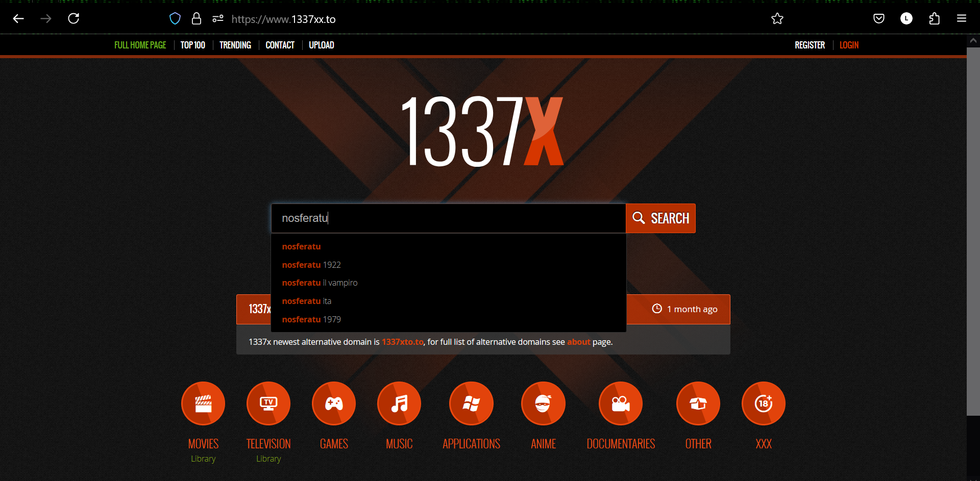Click the APPLICATIONS category label
The image size is (980, 481).
pos(471,444)
